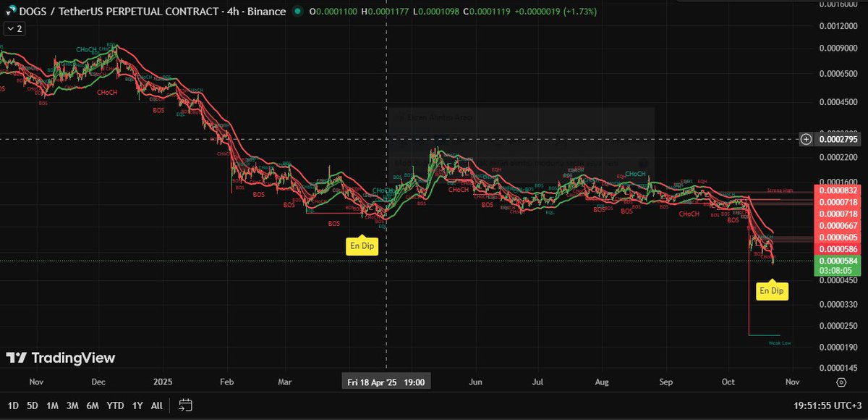Toggle the countdown timer showing 03:08:05
The width and height of the screenshot is (868, 420).
(x=838, y=268)
